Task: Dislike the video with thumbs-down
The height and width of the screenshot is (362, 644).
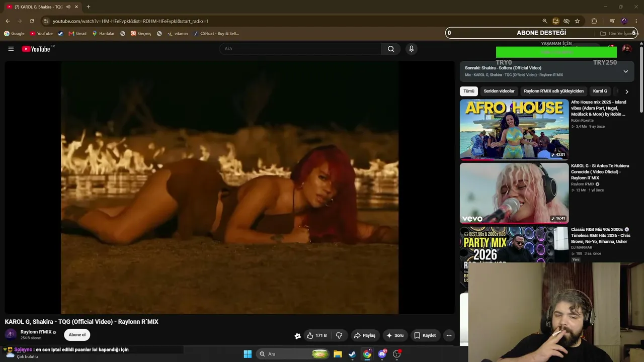Action: [339, 335]
